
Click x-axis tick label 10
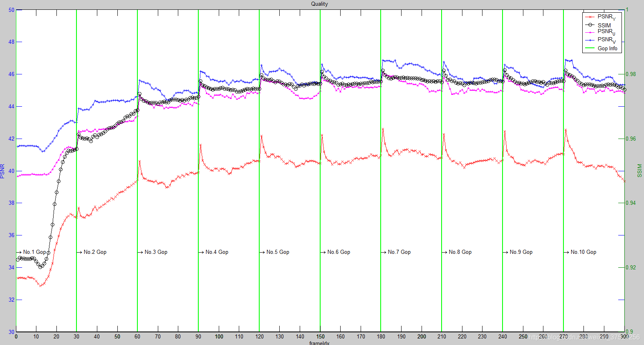coord(36,336)
